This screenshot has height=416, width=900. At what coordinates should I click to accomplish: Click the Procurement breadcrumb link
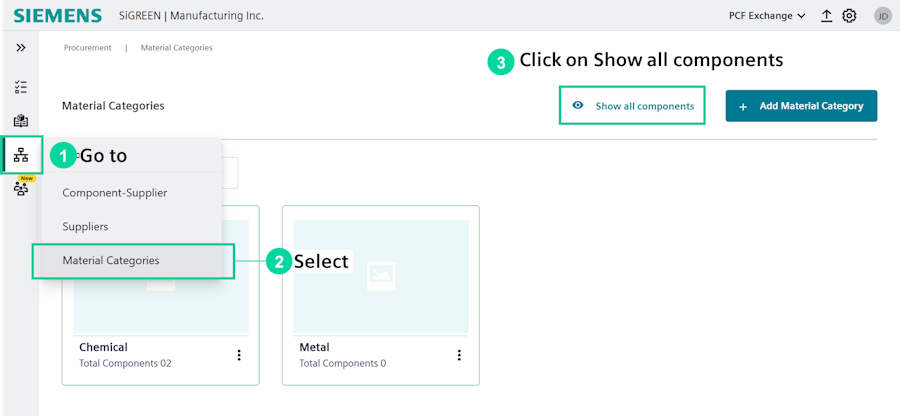click(x=88, y=48)
